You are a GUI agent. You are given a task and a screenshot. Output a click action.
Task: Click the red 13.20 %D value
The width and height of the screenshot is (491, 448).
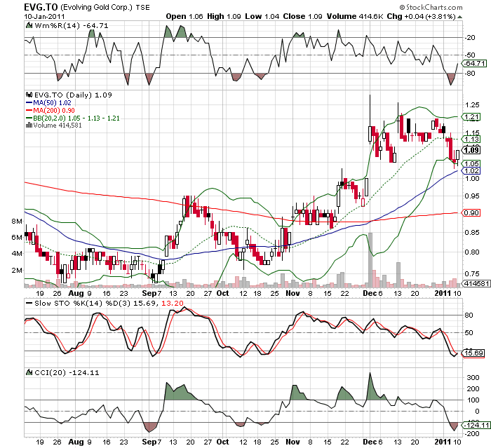(x=173, y=304)
